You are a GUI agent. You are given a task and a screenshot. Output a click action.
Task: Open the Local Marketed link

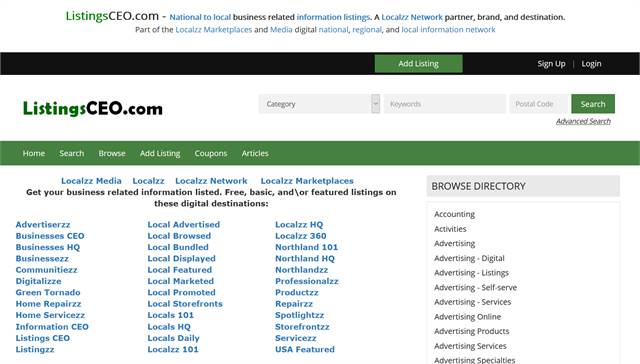point(181,281)
